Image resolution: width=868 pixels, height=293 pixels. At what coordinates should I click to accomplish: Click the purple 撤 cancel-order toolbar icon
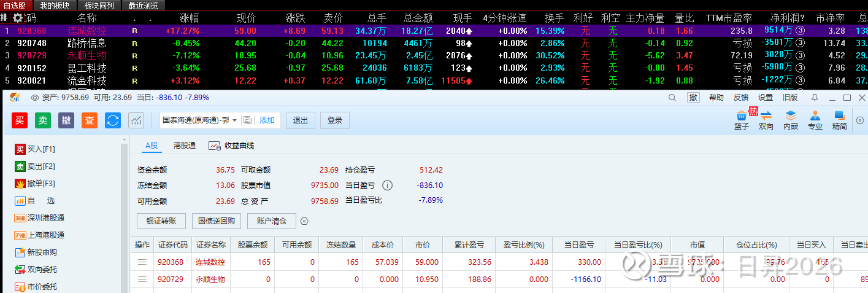[x=66, y=120]
